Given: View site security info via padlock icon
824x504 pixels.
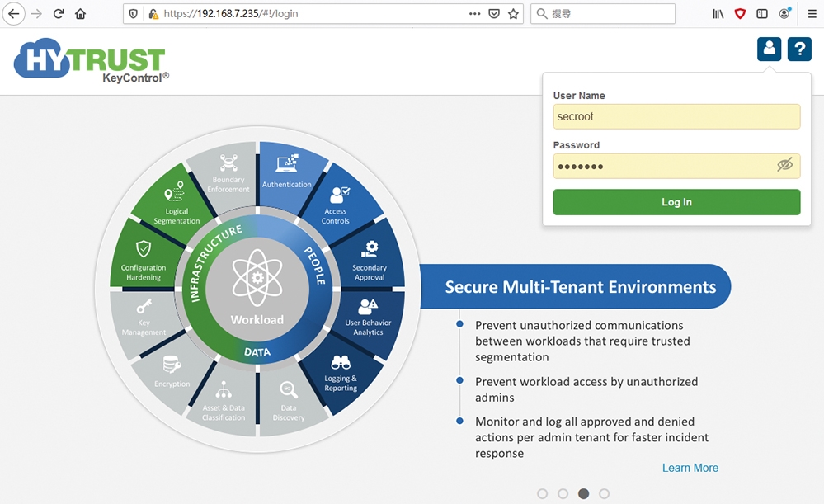Looking at the screenshot, I should [x=153, y=14].
